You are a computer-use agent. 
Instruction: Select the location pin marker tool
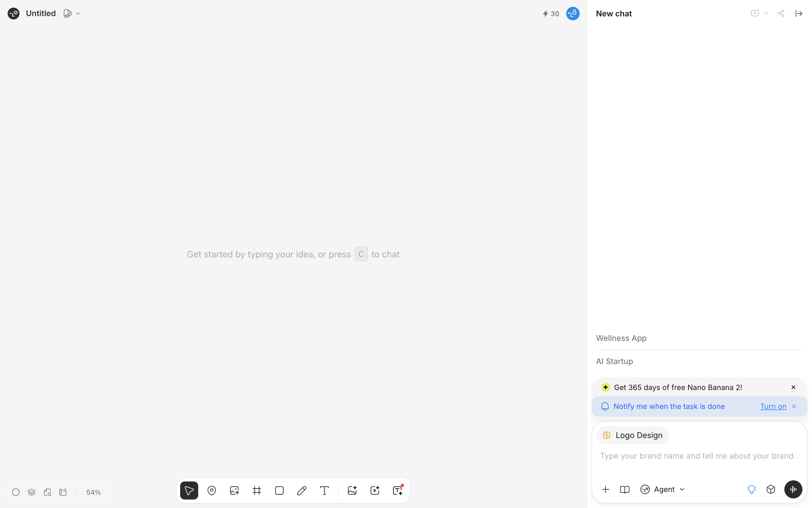[212, 491]
